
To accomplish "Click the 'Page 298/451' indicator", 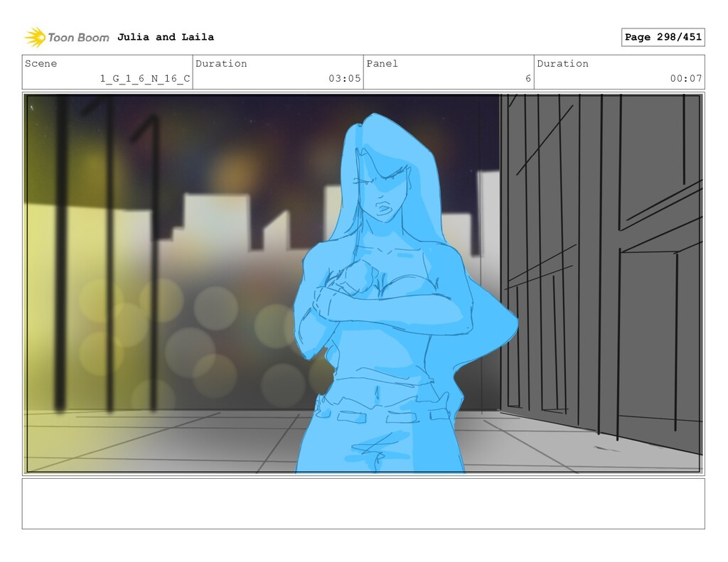I will 663,37.
